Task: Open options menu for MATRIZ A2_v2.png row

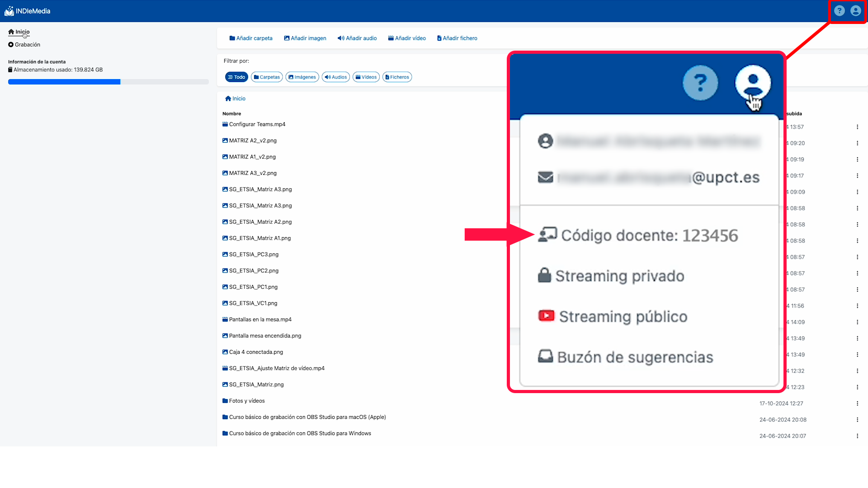Action: click(x=857, y=143)
